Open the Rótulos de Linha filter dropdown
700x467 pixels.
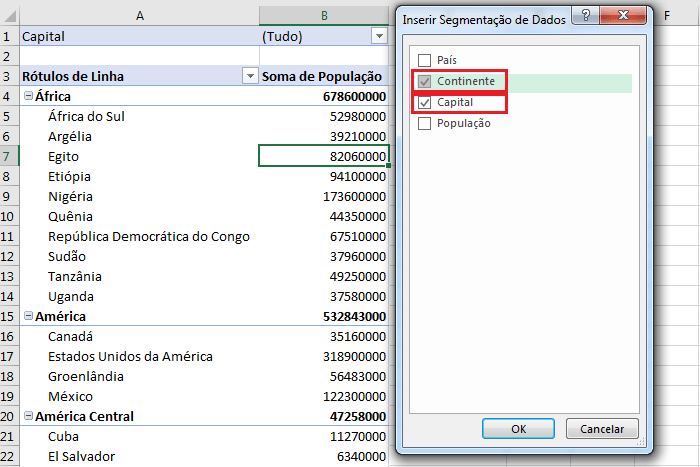tap(249, 76)
